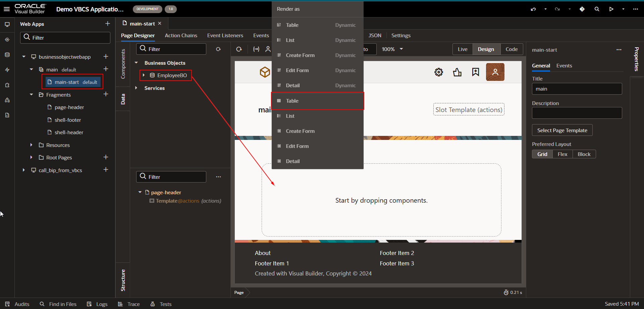Set preferred layout to Flex

pyautogui.click(x=562, y=154)
